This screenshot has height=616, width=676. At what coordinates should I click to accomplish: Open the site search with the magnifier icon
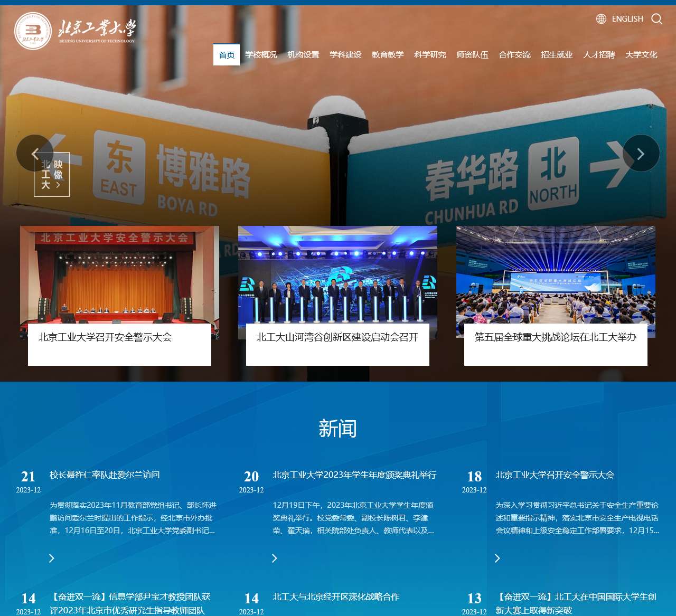[x=656, y=19]
